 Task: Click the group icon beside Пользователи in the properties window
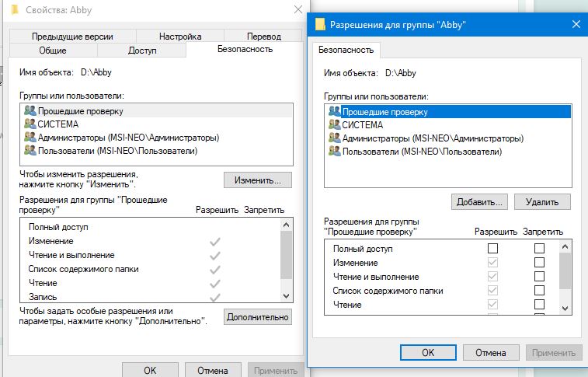point(30,151)
